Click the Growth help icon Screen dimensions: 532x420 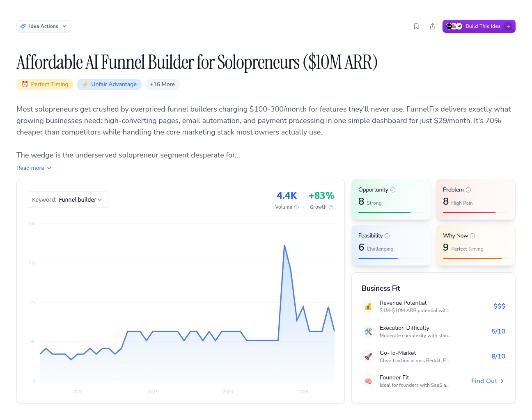[x=331, y=207]
